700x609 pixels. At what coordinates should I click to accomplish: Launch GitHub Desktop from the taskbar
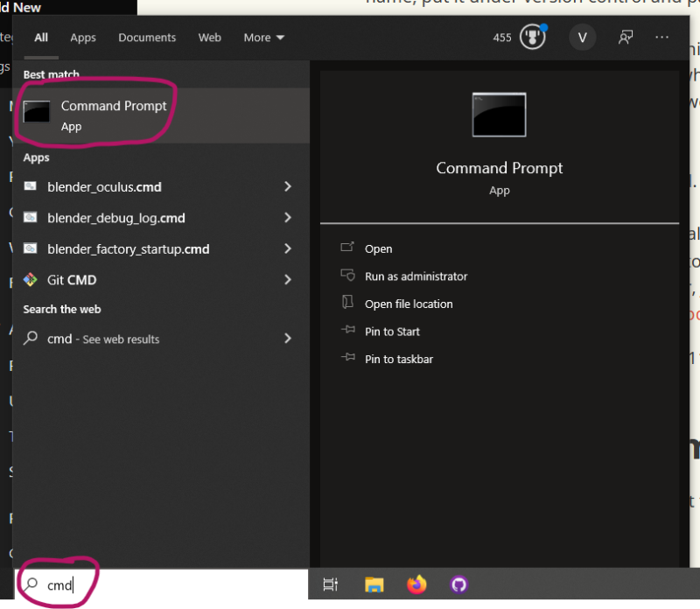[458, 584]
